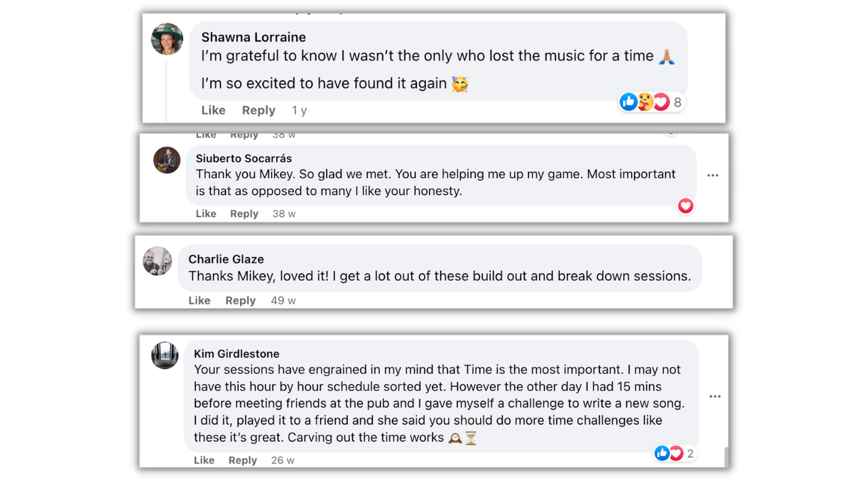This screenshot has width=868, height=488.
Task: Reply to Shawna Lorraine's comment
Action: click(258, 110)
